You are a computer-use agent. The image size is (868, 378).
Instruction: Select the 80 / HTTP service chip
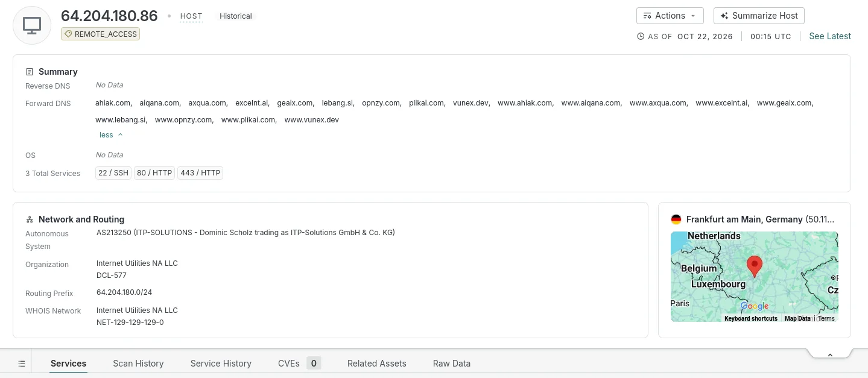(x=154, y=173)
